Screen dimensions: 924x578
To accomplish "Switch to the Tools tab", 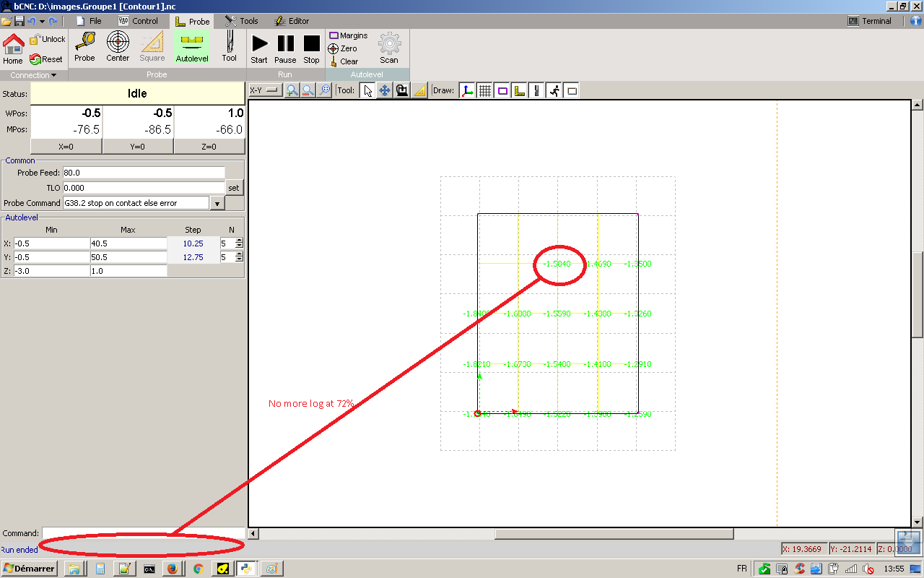I will (241, 22).
